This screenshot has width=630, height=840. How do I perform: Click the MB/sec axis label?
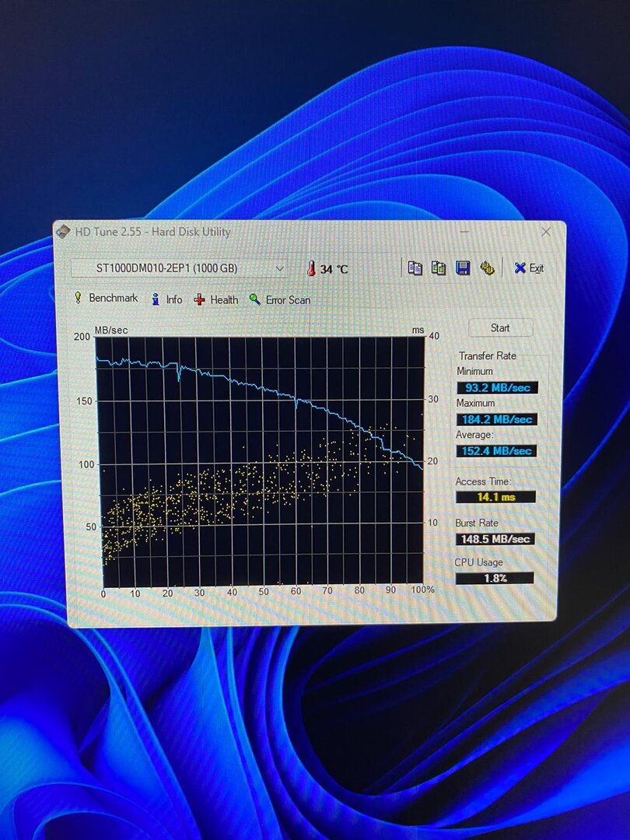pos(111,330)
